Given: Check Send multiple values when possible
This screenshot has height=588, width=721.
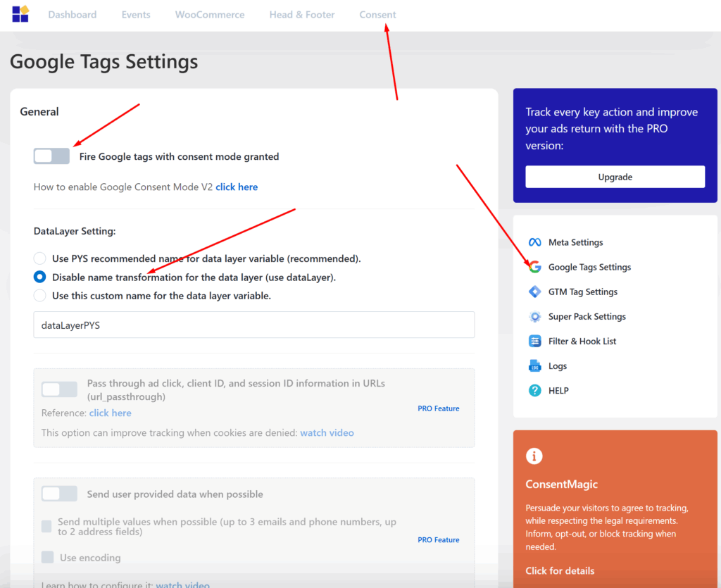Looking at the screenshot, I should [46, 527].
